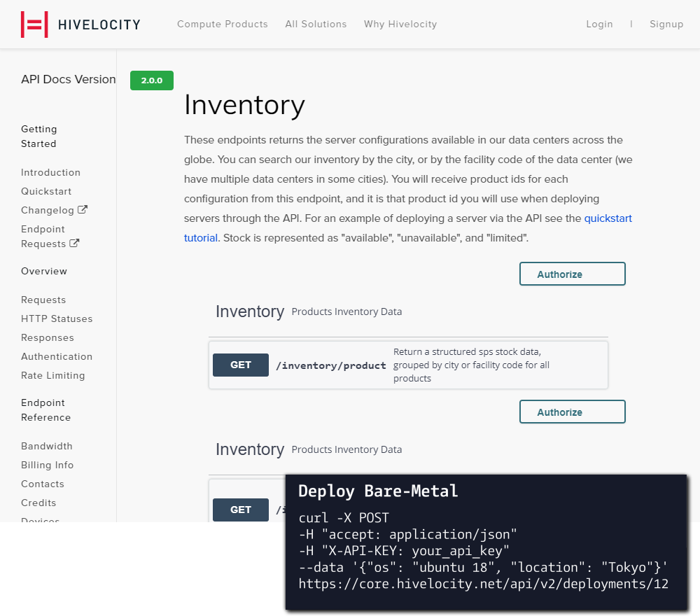Select the Endpoint Reference sidebar heading

[46, 409]
